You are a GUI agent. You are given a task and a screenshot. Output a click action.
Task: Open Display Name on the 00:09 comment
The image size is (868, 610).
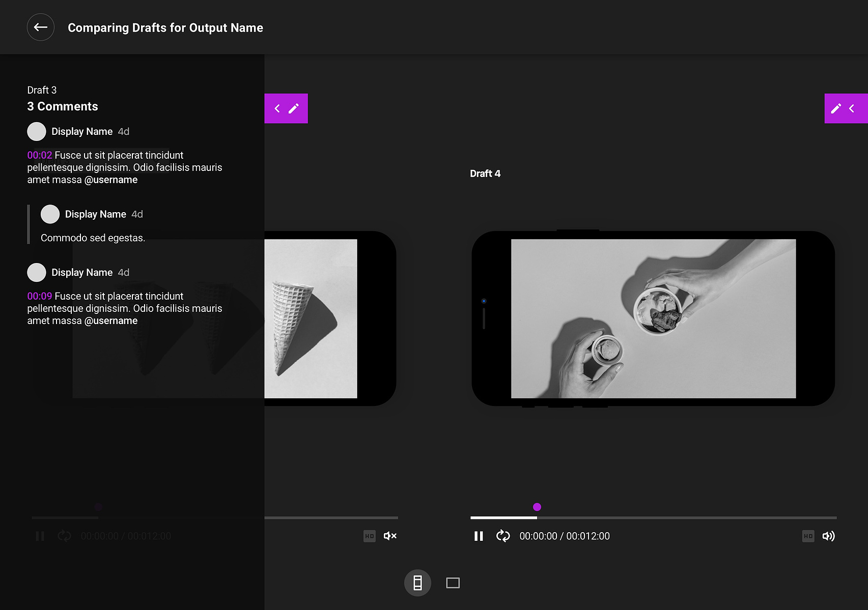pyautogui.click(x=82, y=272)
